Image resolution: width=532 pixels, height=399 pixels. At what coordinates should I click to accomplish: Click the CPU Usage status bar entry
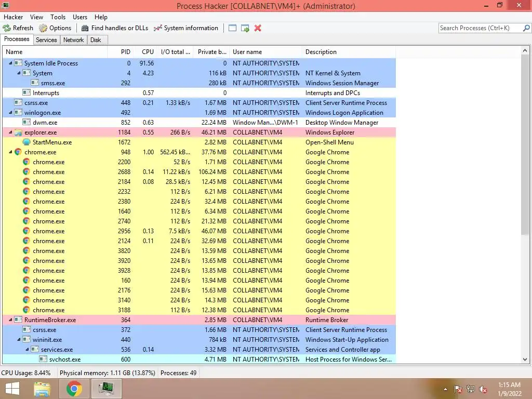pyautogui.click(x=26, y=373)
